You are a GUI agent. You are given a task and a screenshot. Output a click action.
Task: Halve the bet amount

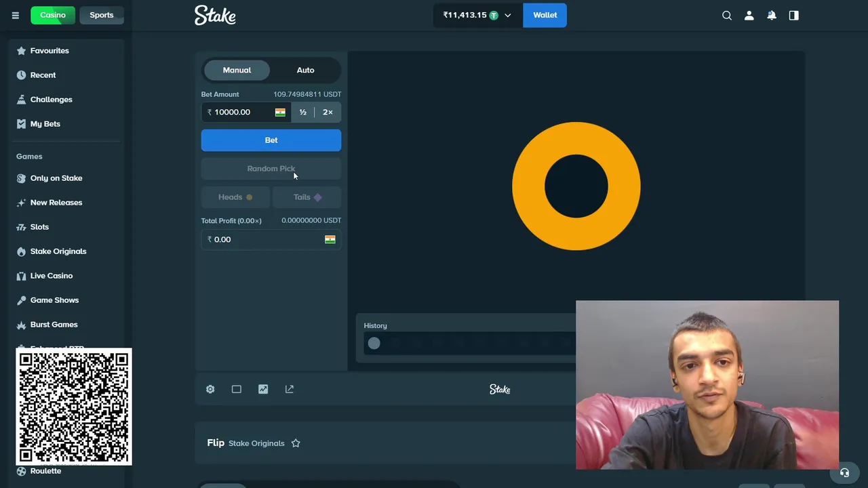pyautogui.click(x=303, y=113)
